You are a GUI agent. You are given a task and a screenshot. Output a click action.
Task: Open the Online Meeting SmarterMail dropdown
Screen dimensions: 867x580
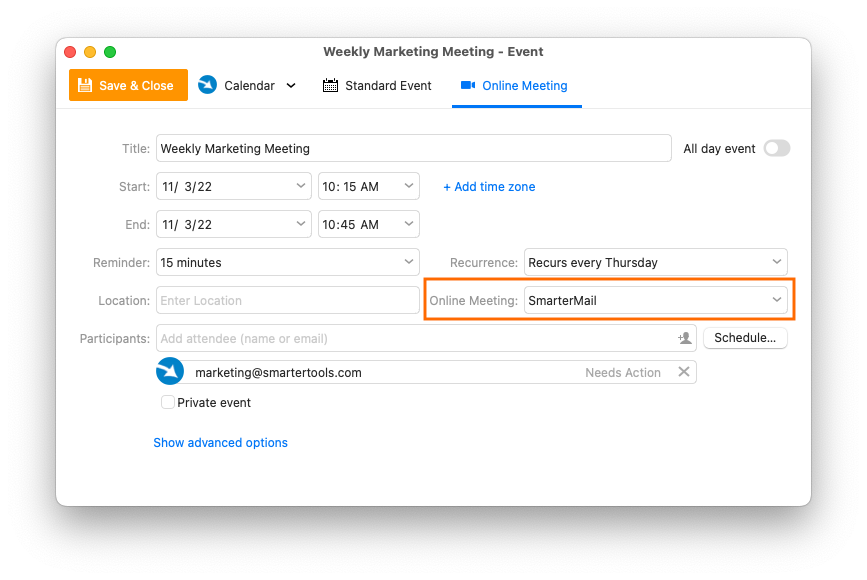point(655,300)
